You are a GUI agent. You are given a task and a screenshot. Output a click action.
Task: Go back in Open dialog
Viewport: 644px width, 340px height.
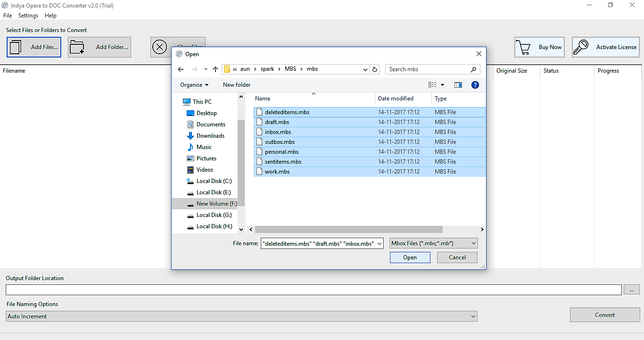point(181,69)
